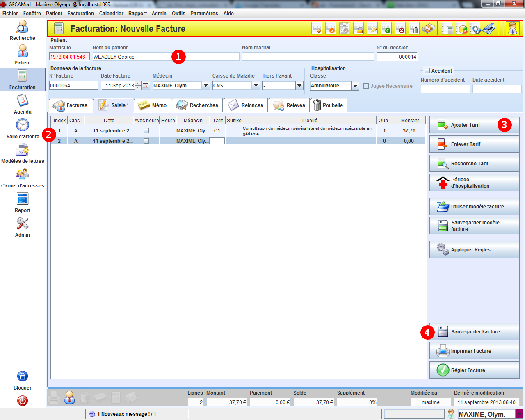The height and width of the screenshot is (420, 525).
Task: Open Carnet d'adresses in sidebar
Action: tap(22, 174)
